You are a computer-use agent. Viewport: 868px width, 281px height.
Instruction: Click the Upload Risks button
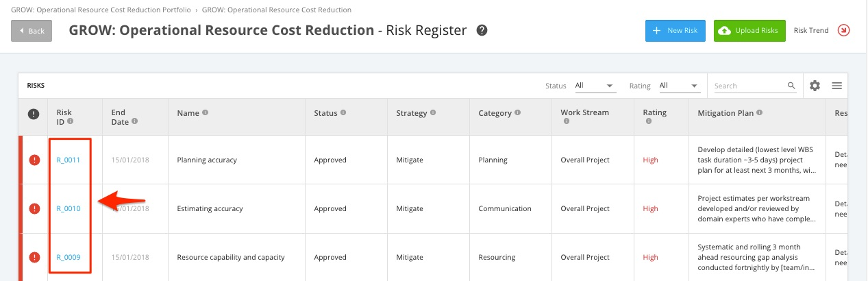pyautogui.click(x=749, y=31)
